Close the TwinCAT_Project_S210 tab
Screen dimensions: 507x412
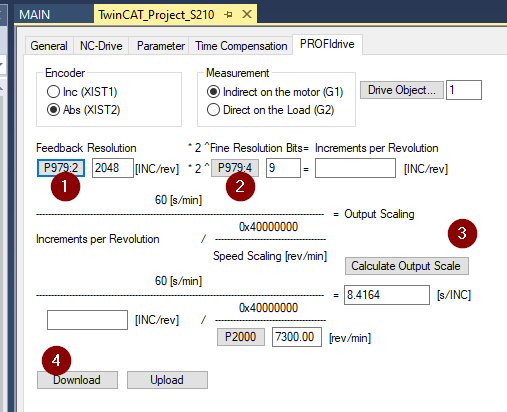[247, 14]
